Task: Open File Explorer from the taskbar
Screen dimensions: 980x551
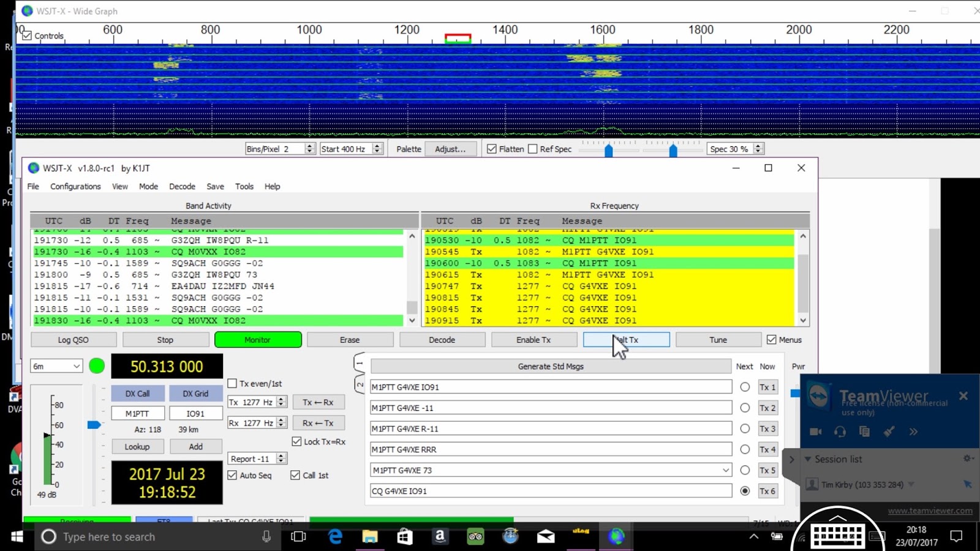Action: click(370, 537)
